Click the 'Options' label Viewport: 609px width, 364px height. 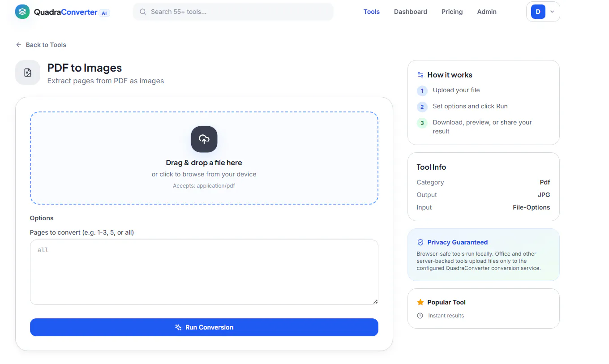(x=42, y=218)
